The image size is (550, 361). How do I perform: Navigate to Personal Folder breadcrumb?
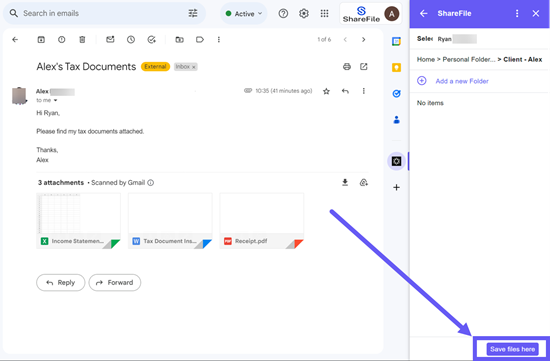469,60
